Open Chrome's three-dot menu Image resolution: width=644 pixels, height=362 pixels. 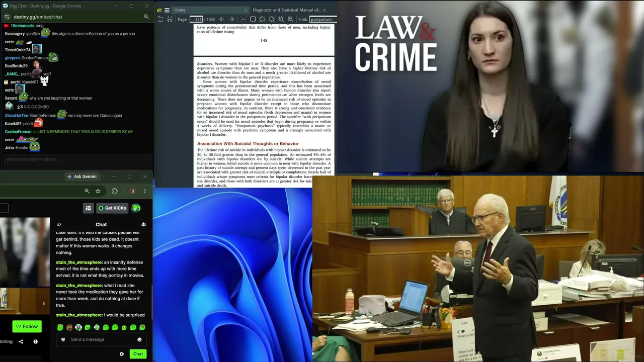(145, 191)
